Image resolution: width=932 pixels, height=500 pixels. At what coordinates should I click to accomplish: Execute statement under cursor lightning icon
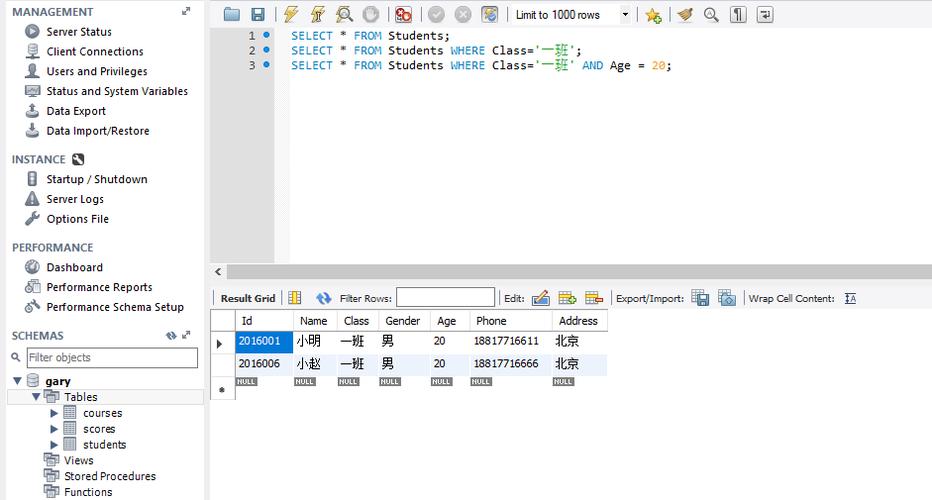click(317, 15)
